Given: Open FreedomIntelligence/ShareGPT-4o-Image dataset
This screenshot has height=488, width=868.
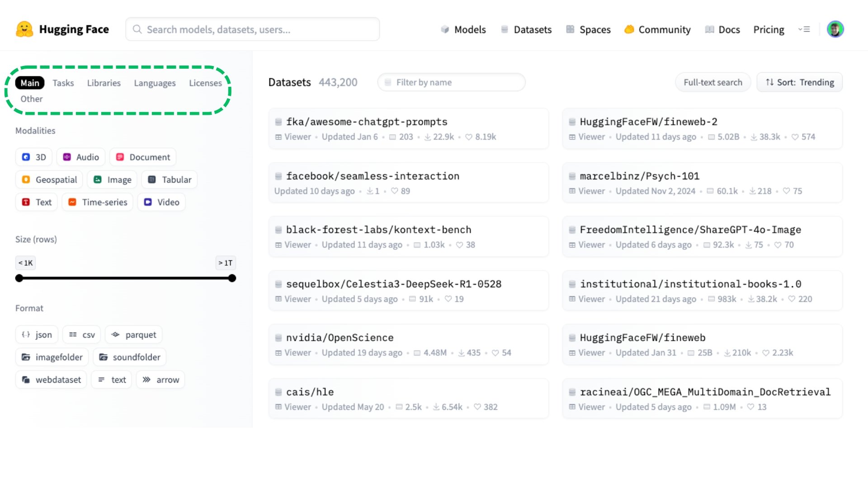Looking at the screenshot, I should click(x=703, y=237).
